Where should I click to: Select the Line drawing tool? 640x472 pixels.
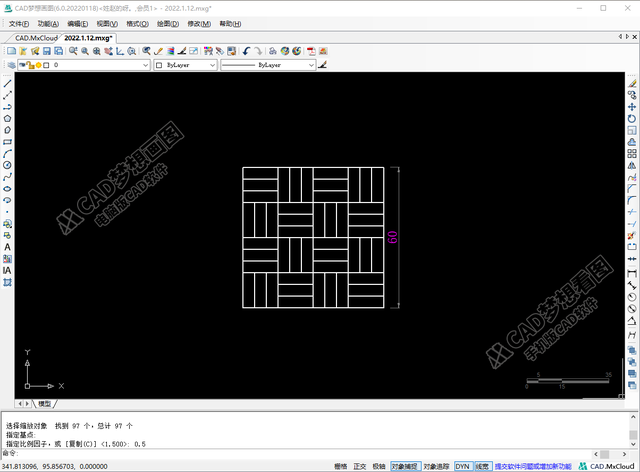click(x=7, y=83)
